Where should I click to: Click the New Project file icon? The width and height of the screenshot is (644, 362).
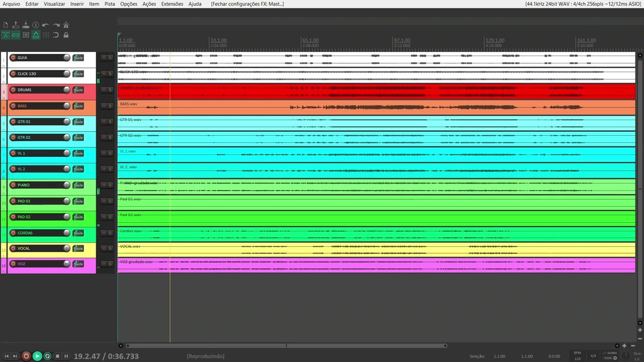click(x=6, y=25)
